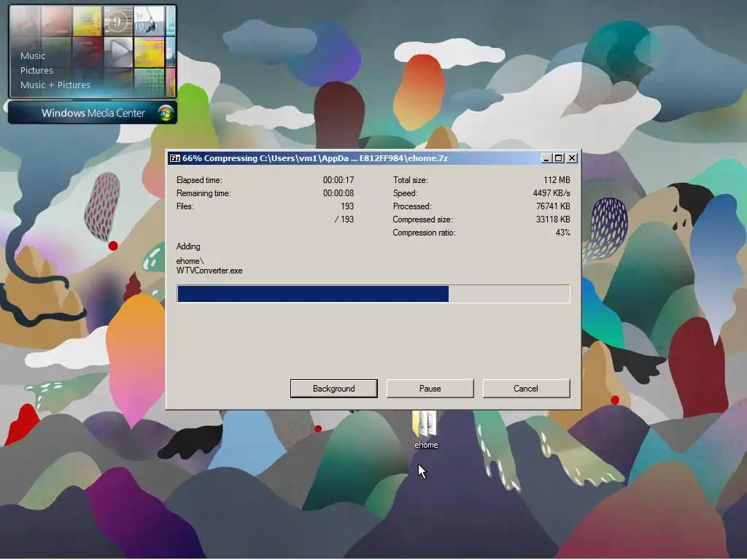Send compression to Background
747x560 pixels.
[333, 389]
